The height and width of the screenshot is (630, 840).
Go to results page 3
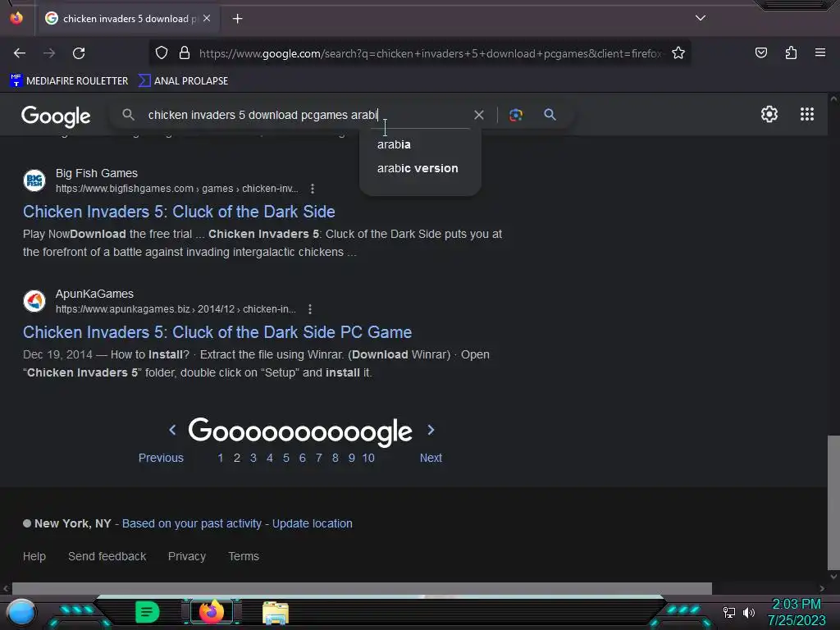[253, 458]
